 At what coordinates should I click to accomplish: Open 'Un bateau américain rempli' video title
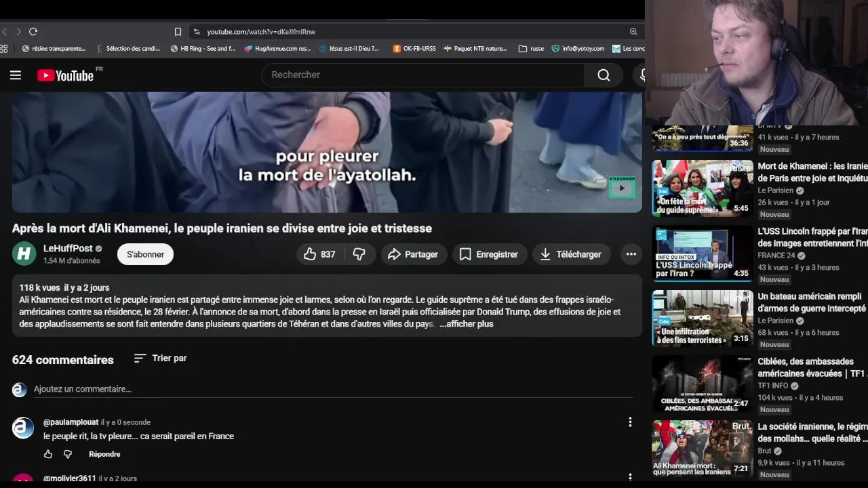pos(812,302)
